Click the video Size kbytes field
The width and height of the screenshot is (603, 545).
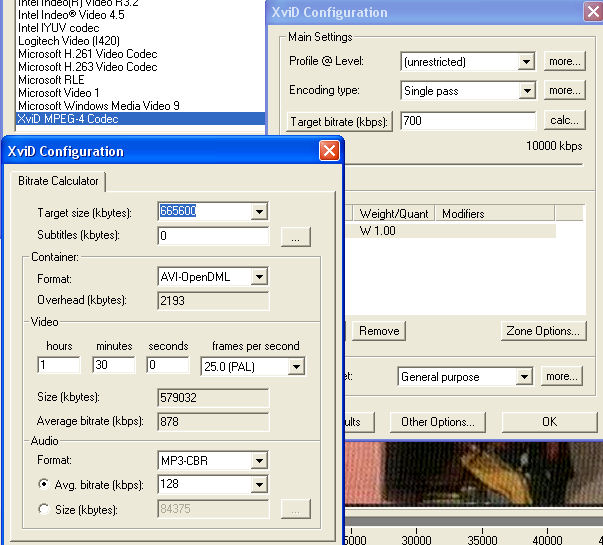[213, 398]
